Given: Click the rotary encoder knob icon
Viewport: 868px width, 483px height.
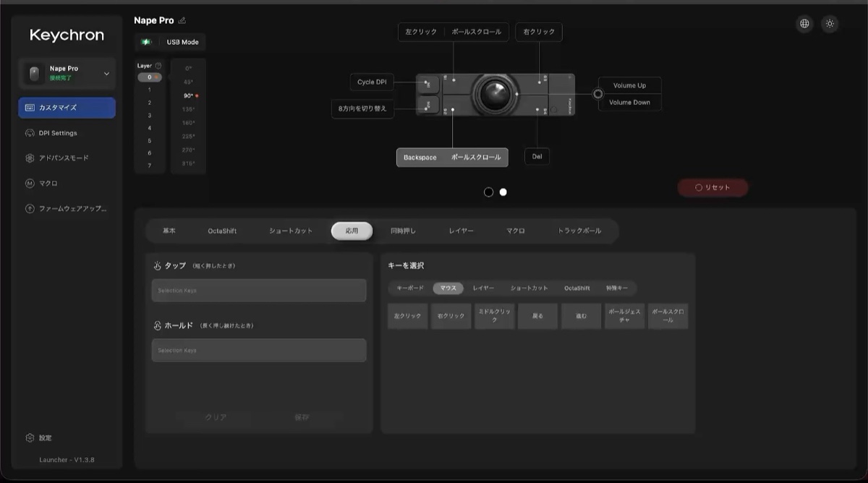Looking at the screenshot, I should point(597,93).
